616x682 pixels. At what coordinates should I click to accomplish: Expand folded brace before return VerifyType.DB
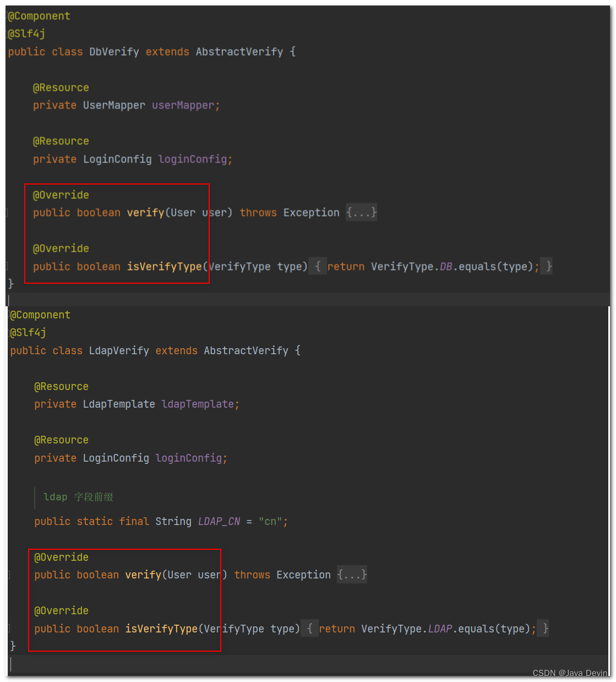point(318,267)
